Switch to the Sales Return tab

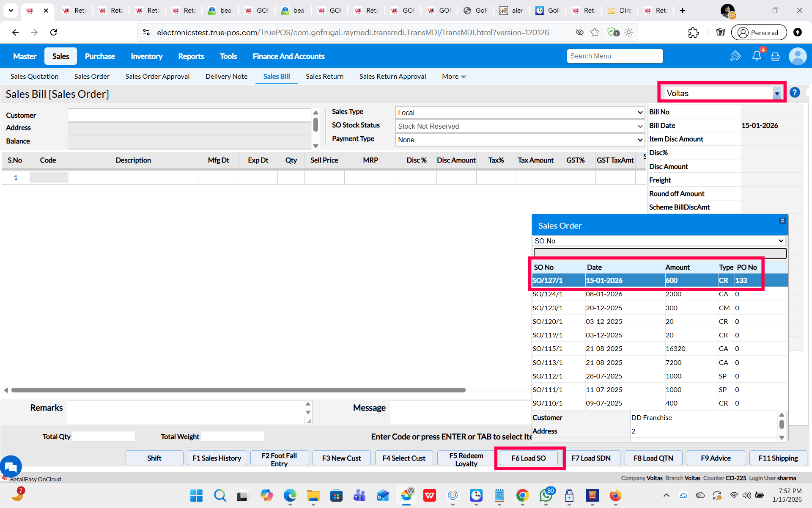tap(324, 77)
